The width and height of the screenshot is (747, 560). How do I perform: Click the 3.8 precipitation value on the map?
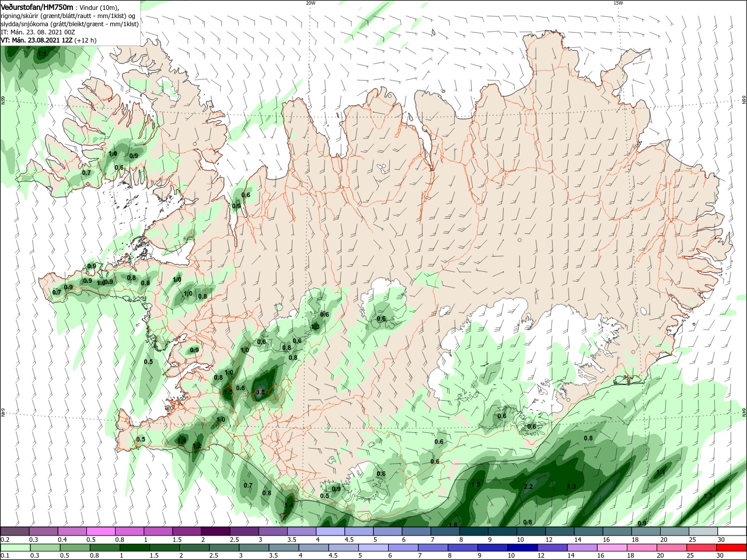point(261,392)
